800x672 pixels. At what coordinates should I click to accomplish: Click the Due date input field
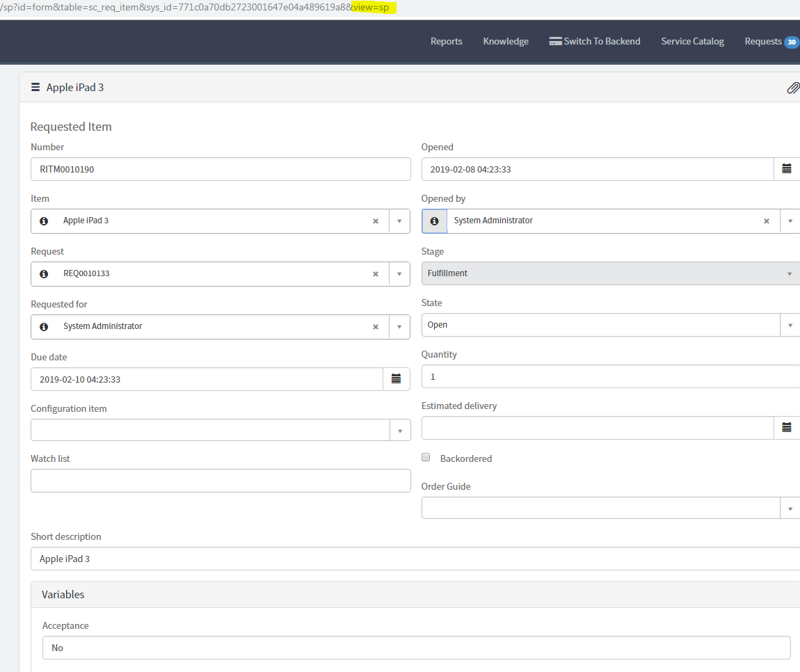(207, 379)
